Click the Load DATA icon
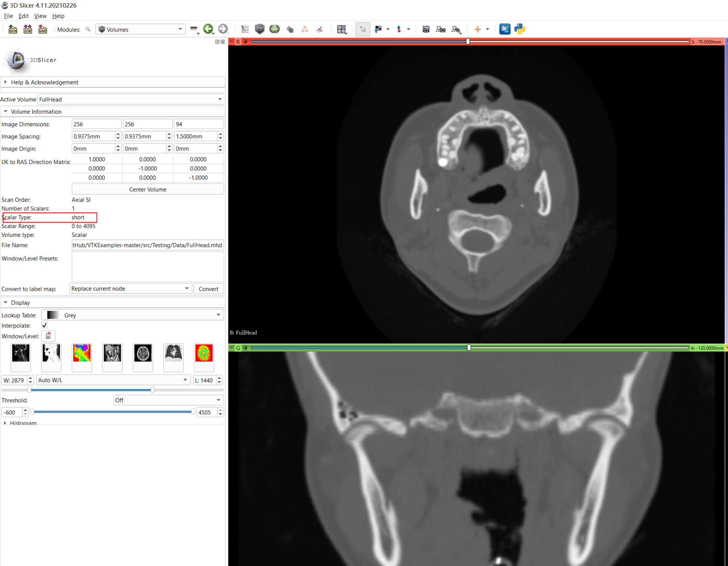The height and width of the screenshot is (566, 728). pyautogui.click(x=13, y=29)
